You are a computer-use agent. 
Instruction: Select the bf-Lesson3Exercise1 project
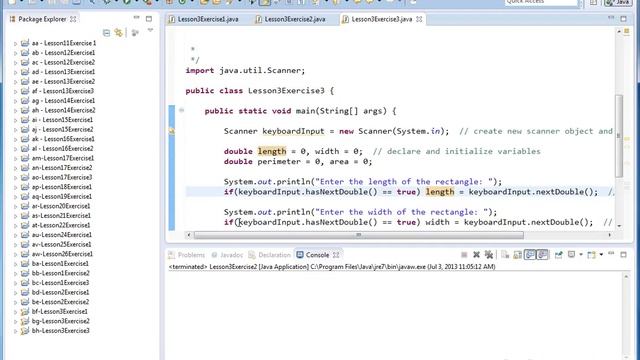(54, 311)
